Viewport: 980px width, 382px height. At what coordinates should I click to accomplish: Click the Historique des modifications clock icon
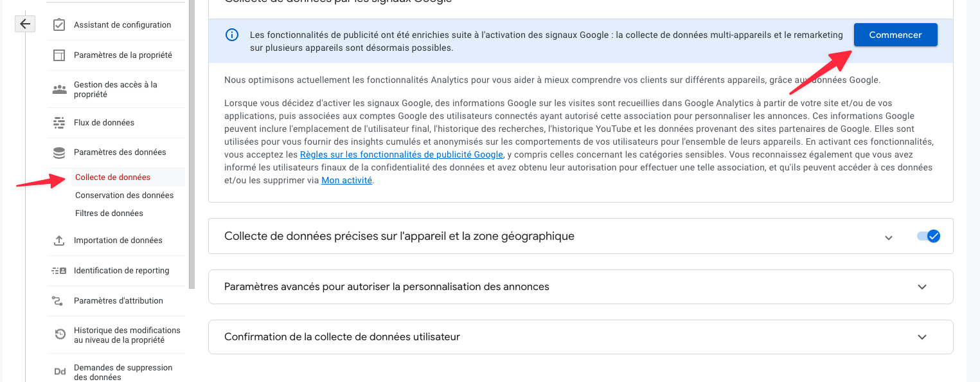pyautogui.click(x=59, y=334)
